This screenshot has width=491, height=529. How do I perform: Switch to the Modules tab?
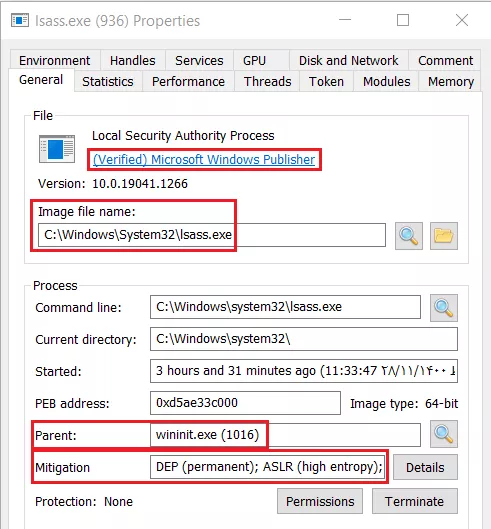386,81
